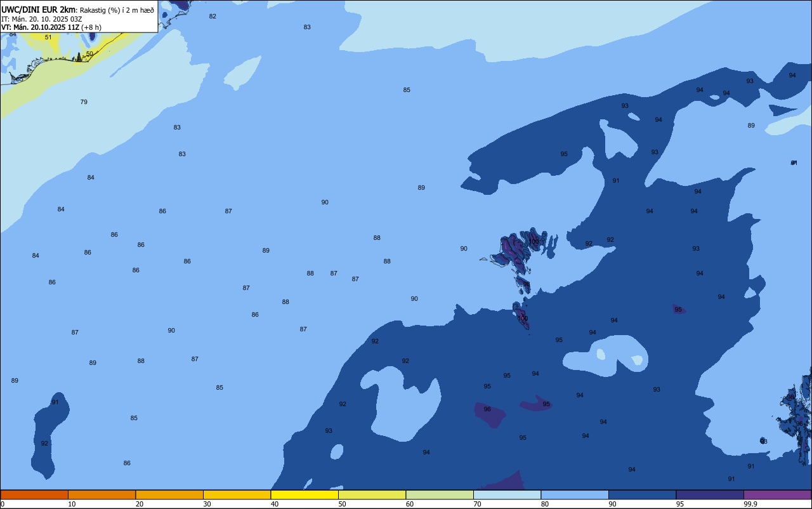
Task: Click the "40" legend scale label
Action: tap(275, 504)
